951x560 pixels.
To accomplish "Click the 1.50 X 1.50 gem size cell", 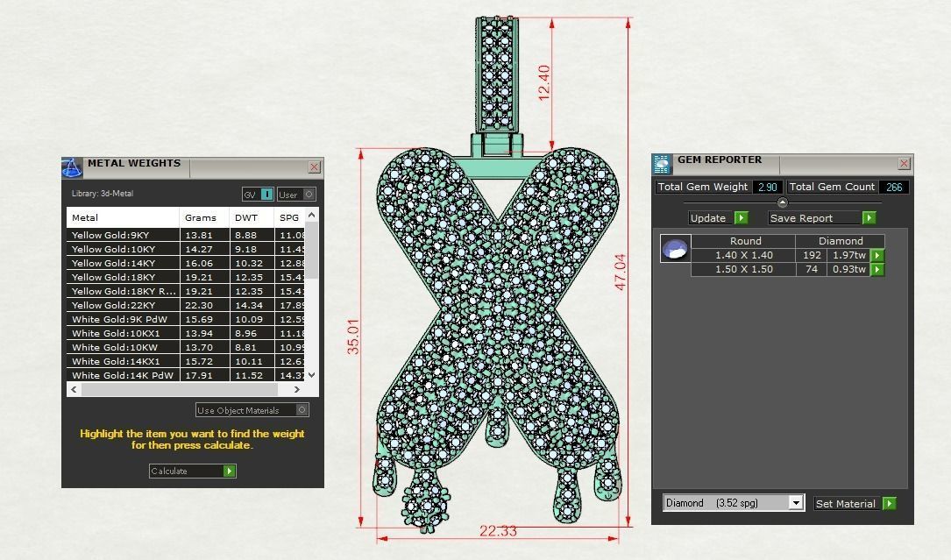I will pos(743,269).
